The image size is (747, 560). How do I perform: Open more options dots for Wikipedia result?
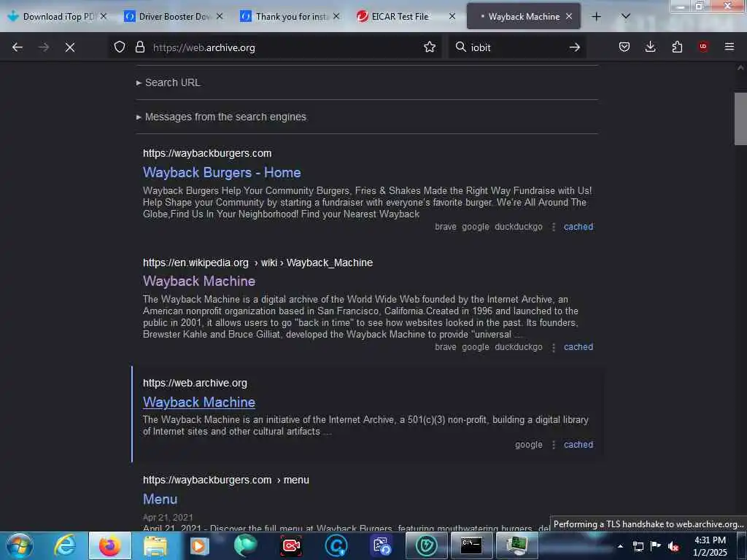pos(553,348)
